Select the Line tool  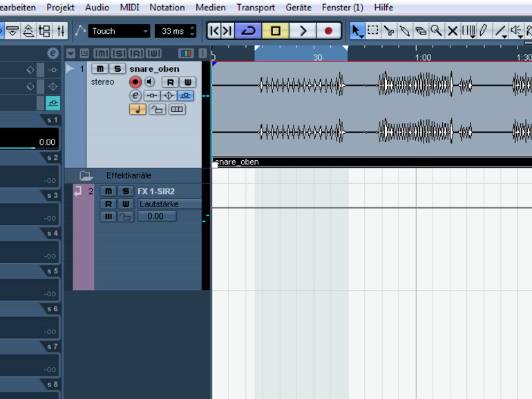click(500, 31)
